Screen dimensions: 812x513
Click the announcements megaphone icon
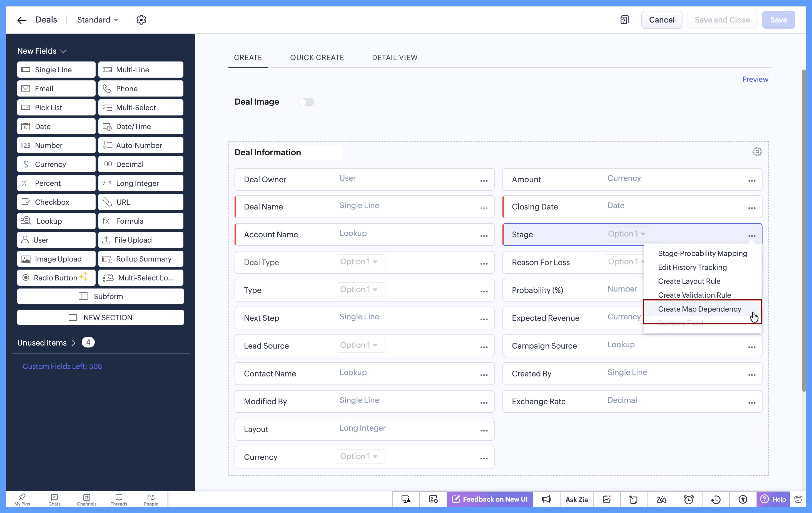[546, 499]
